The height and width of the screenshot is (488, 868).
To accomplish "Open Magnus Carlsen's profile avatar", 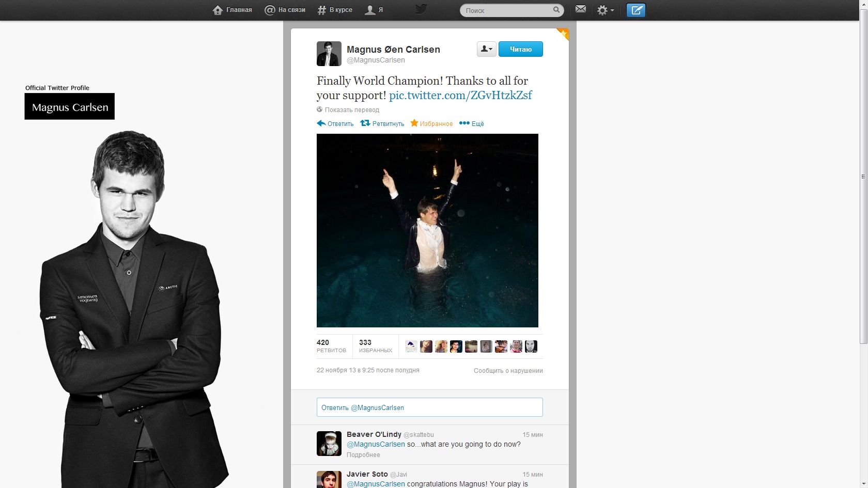I will (329, 54).
